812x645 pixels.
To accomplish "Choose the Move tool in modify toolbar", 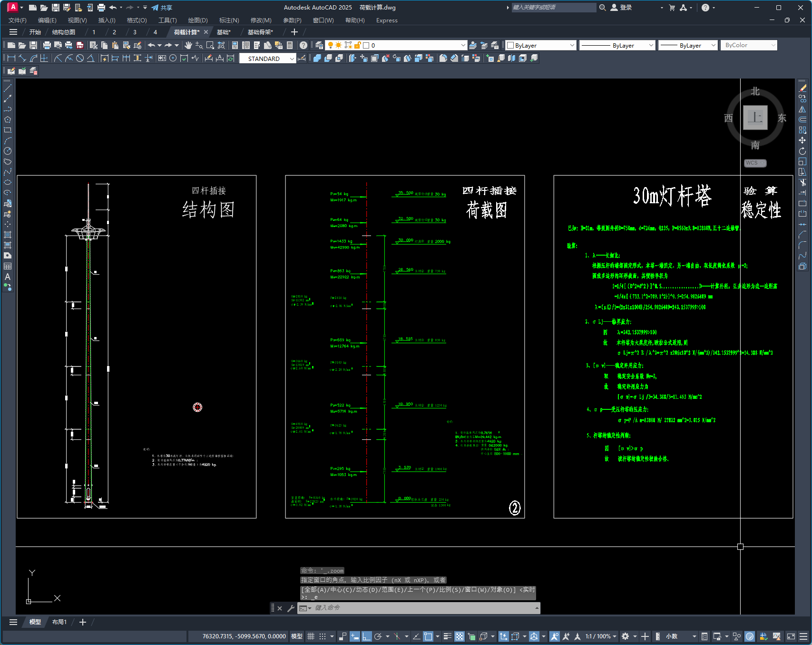I will [802, 140].
